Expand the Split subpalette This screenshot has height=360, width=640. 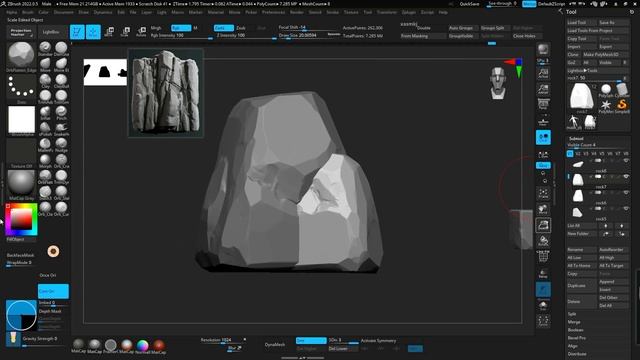pos(572,314)
